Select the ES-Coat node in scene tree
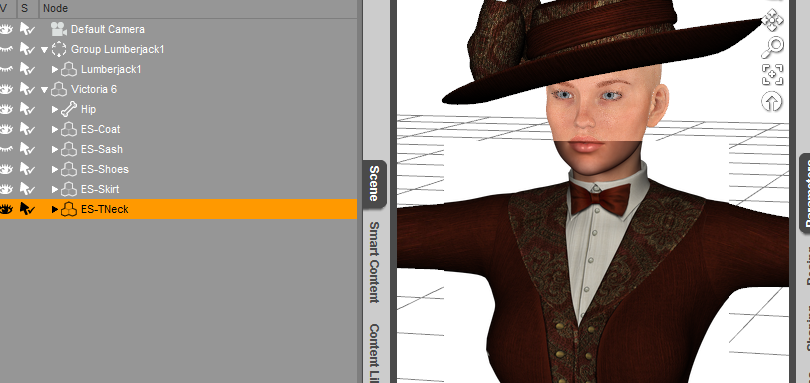Image resolution: width=810 pixels, height=383 pixels. point(101,129)
